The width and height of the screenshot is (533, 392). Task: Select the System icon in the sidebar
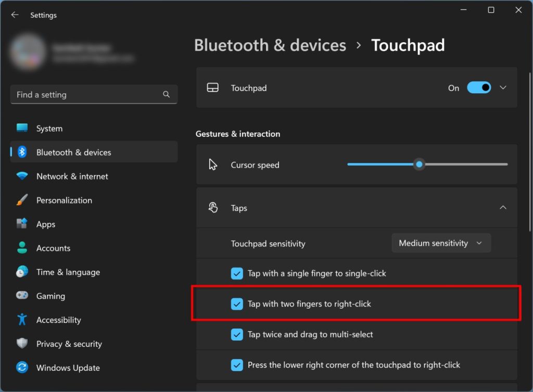tap(23, 128)
